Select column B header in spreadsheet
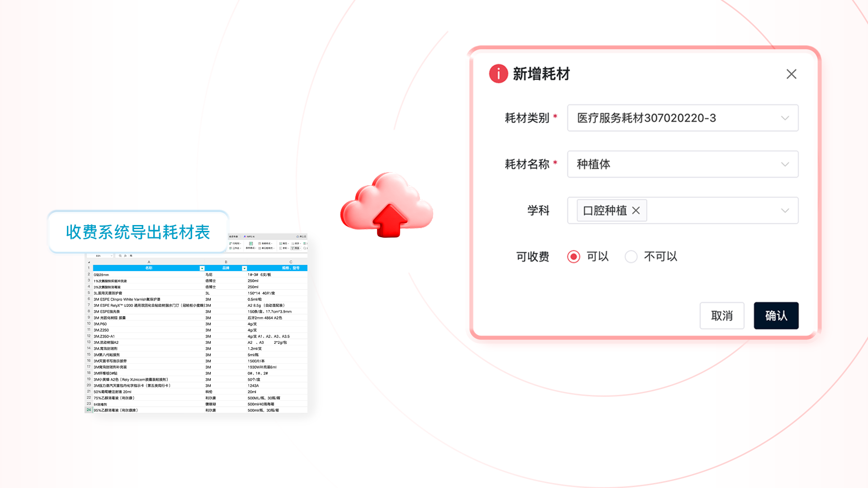Image resolution: width=868 pixels, height=488 pixels. tap(226, 262)
